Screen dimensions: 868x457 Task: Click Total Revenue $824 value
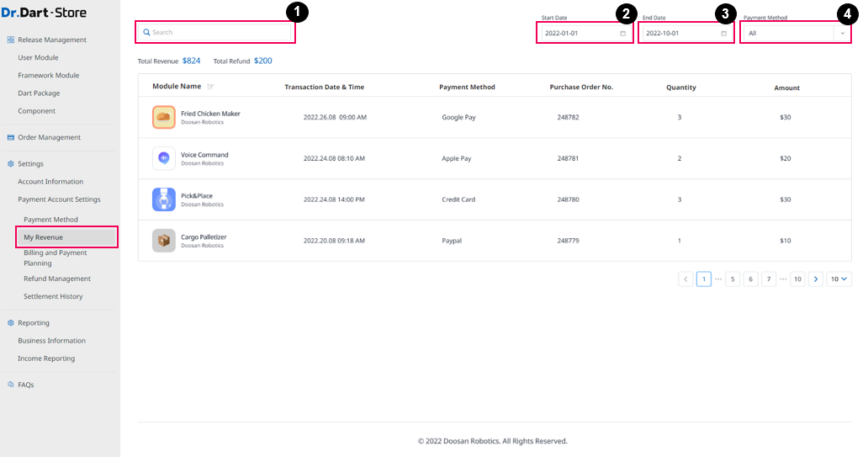(x=192, y=61)
